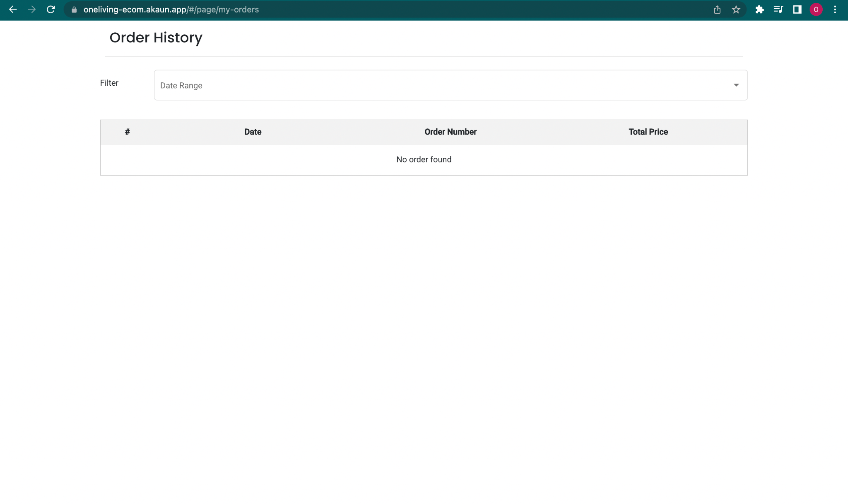Open the Extensions puzzle icon
This screenshot has width=848, height=504.
click(x=759, y=10)
